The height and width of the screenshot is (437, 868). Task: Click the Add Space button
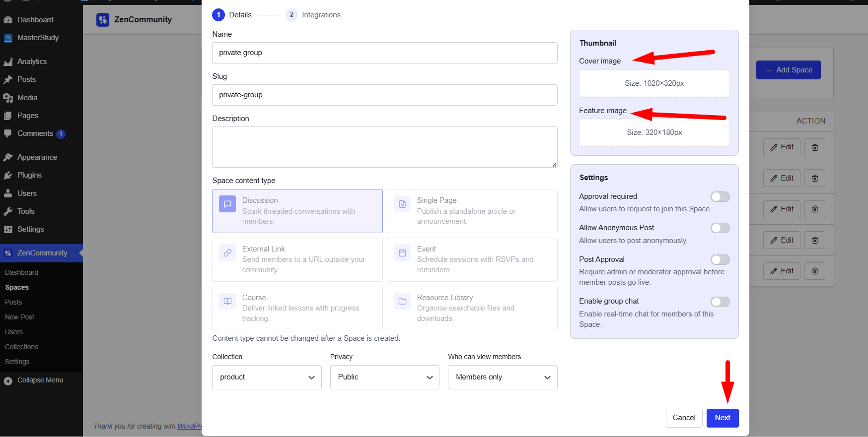[x=789, y=70]
